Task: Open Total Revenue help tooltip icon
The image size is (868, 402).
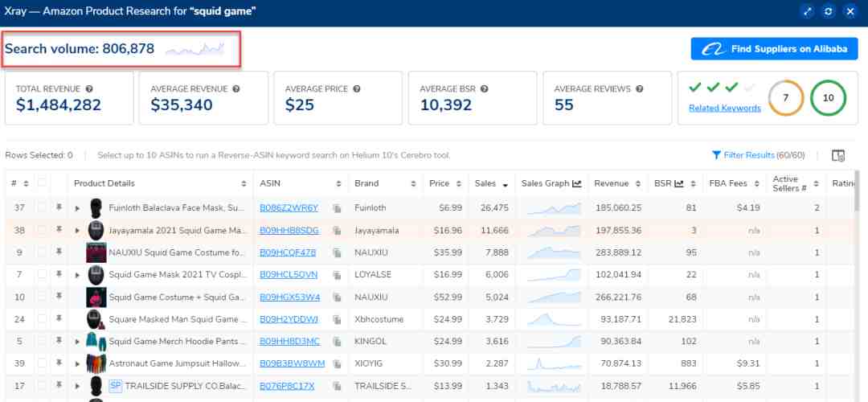Action: coord(89,88)
